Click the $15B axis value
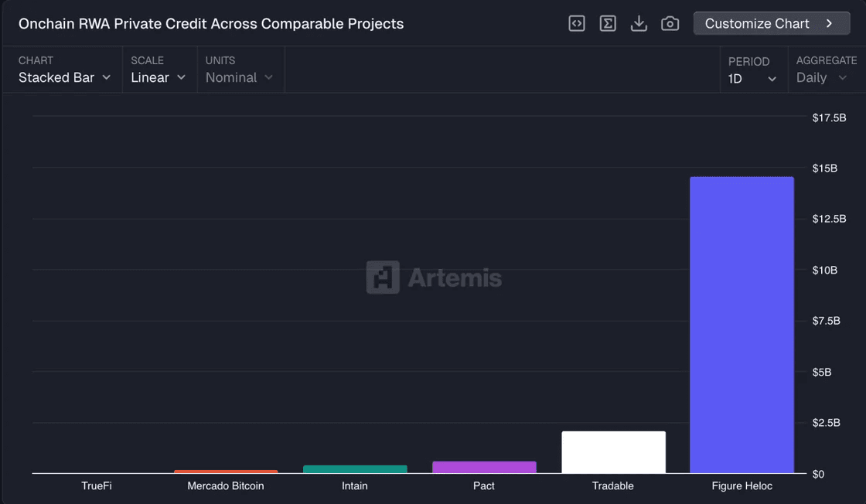This screenshot has height=504, width=866. tap(824, 169)
